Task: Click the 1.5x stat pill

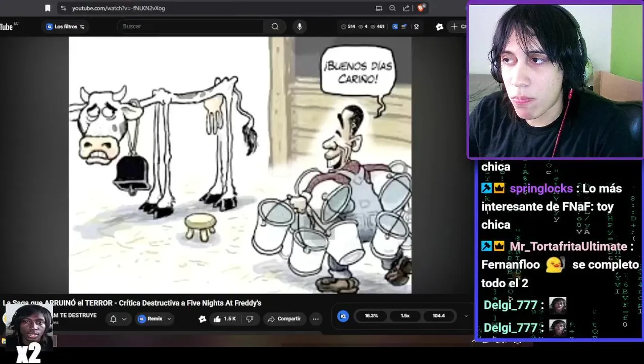Action: (x=405, y=315)
